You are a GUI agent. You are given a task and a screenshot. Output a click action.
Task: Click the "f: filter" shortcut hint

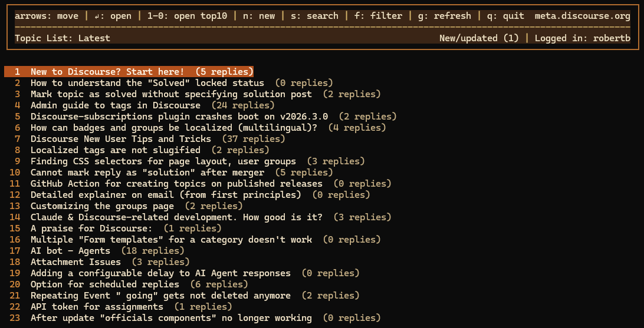click(x=377, y=16)
